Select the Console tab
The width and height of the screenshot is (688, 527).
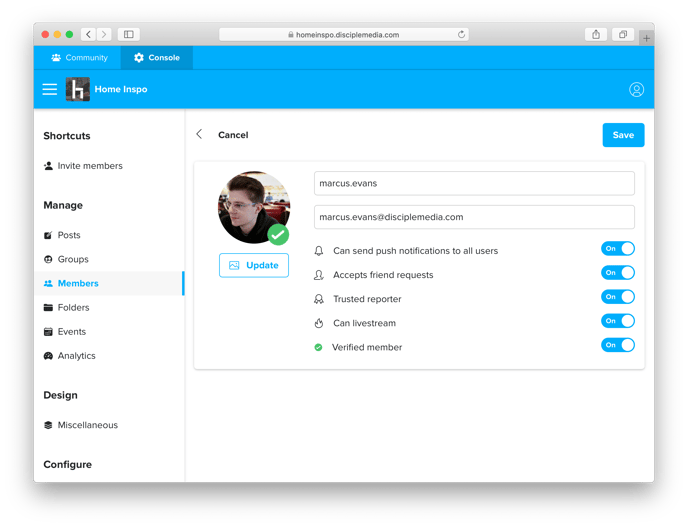(x=157, y=57)
